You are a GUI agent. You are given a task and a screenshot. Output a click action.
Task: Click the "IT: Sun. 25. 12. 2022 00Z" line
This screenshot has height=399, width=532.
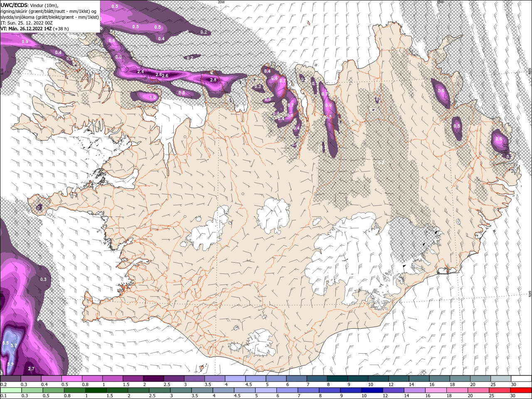click(27, 23)
